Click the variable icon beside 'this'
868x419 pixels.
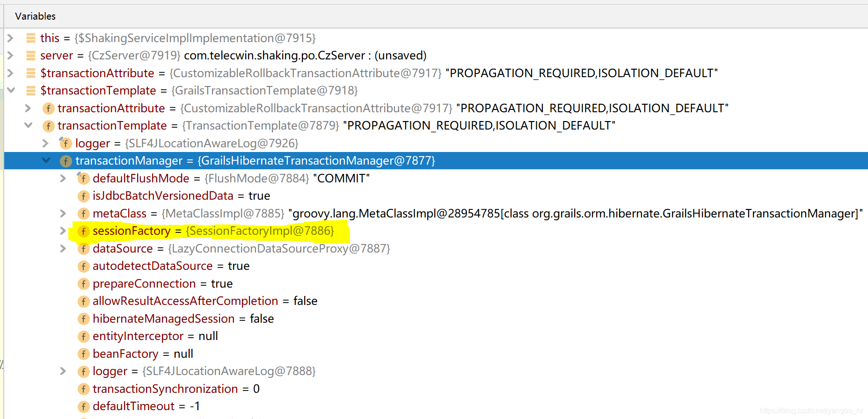[x=31, y=38]
